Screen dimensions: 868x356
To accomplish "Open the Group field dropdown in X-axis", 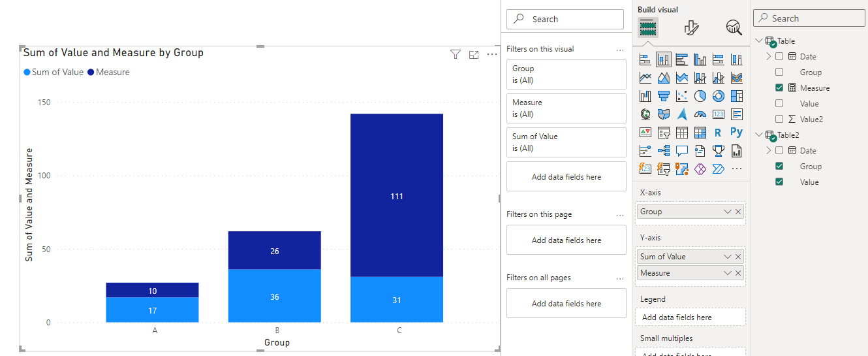I will pos(728,212).
